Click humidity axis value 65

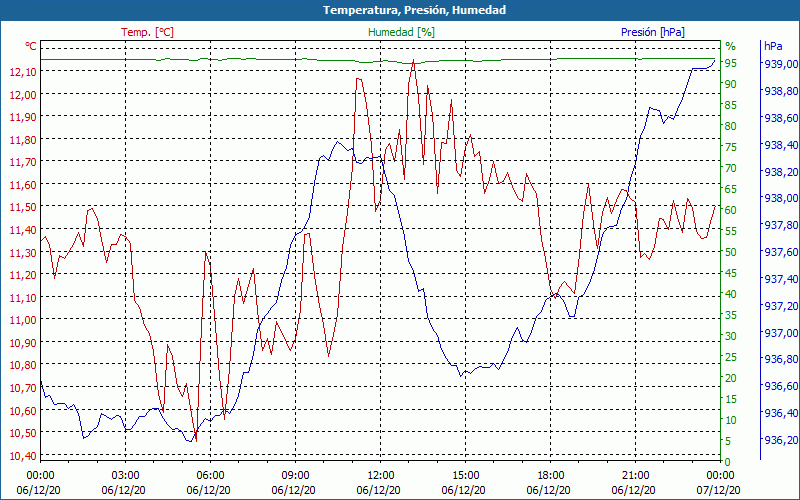coord(731,189)
